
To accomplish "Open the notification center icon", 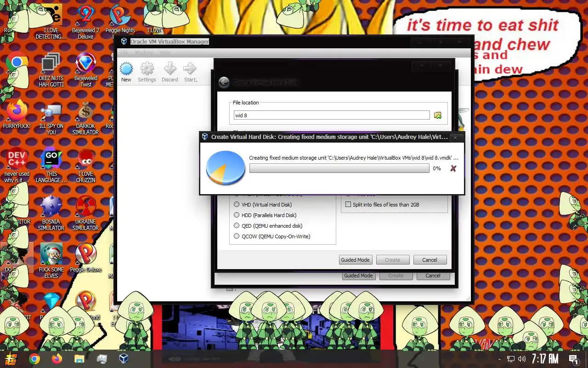I will [x=573, y=359].
